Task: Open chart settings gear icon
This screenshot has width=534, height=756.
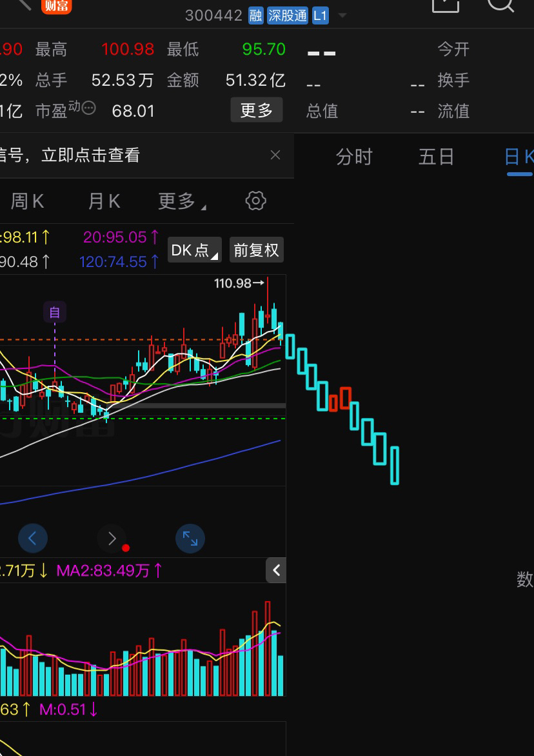Action: coord(255,201)
